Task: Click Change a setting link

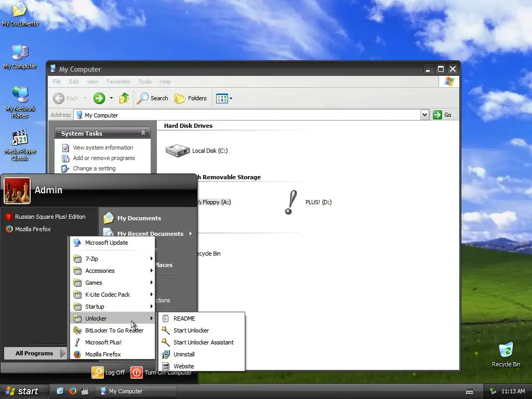Action: (94, 169)
